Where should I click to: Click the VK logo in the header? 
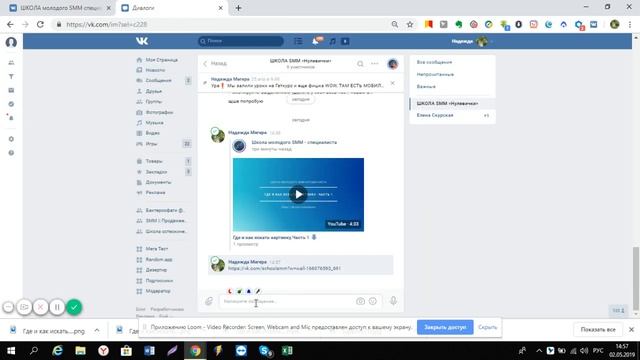[x=142, y=41]
